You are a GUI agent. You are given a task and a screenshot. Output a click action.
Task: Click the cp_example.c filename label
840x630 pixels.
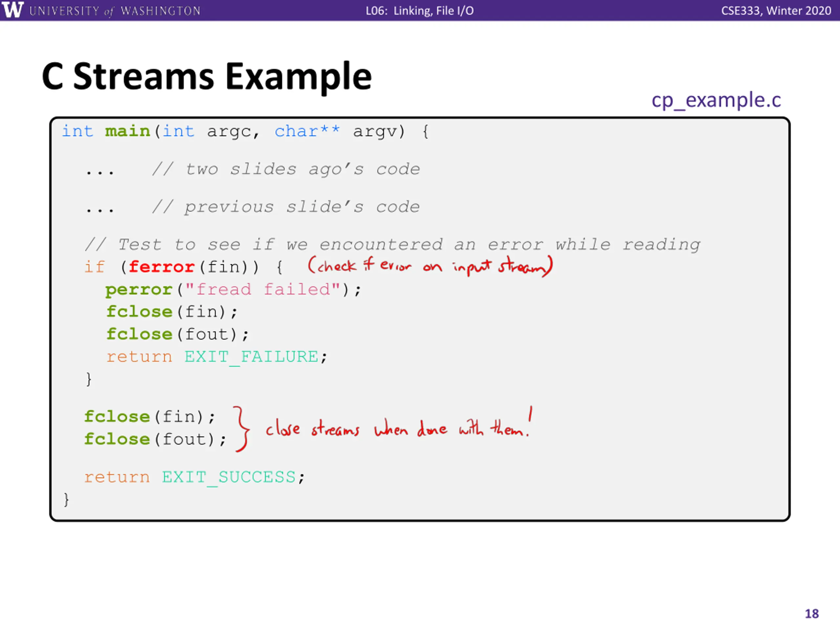pyautogui.click(x=716, y=100)
